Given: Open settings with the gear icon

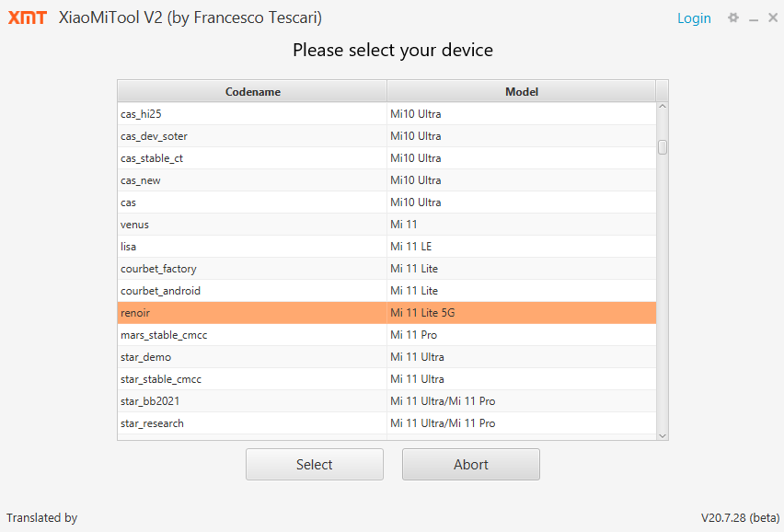Looking at the screenshot, I should click(x=733, y=17).
